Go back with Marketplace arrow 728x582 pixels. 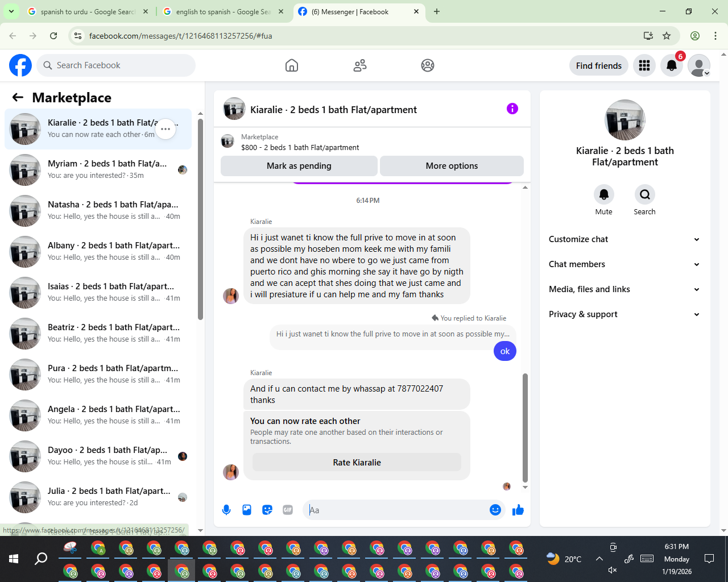[18, 97]
